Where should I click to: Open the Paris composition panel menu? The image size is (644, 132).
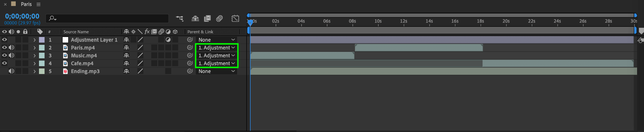(38, 4)
